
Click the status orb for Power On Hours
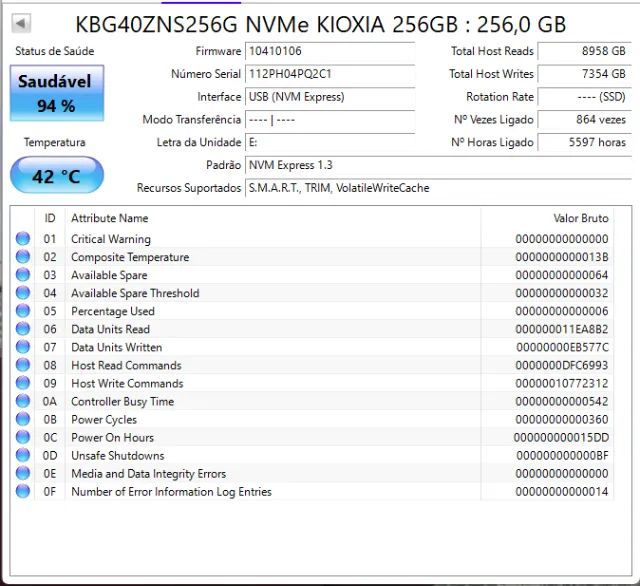click(x=23, y=437)
